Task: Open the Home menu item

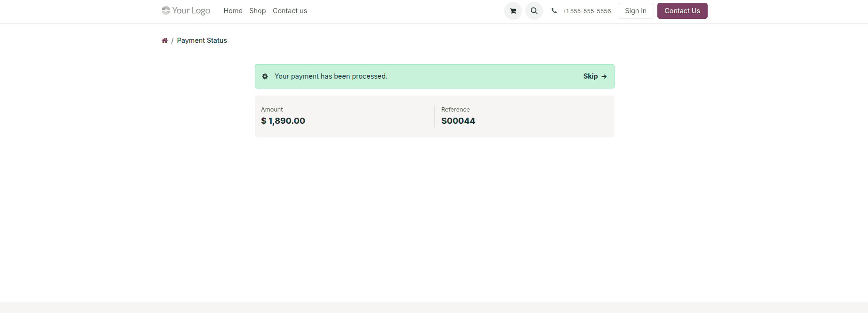Action: pyautogui.click(x=233, y=11)
